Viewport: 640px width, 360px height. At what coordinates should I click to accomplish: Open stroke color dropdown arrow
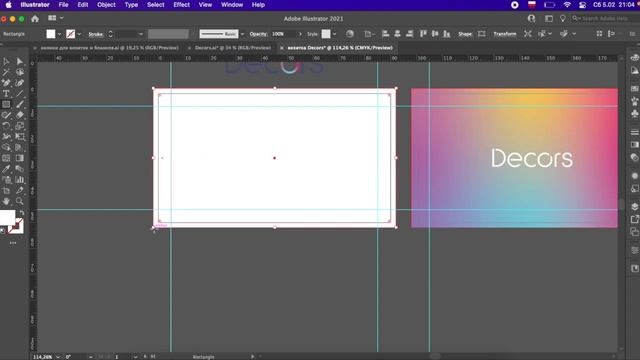(x=79, y=34)
